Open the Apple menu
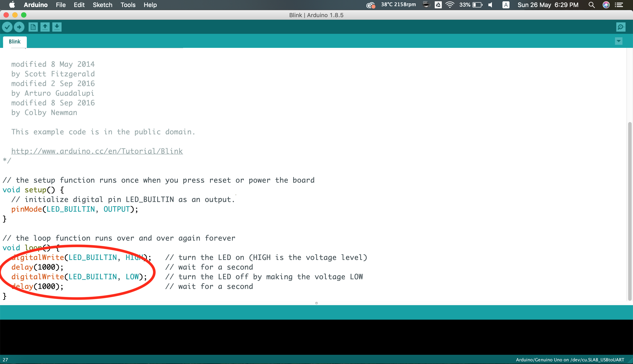The height and width of the screenshot is (364, 633). point(12,5)
